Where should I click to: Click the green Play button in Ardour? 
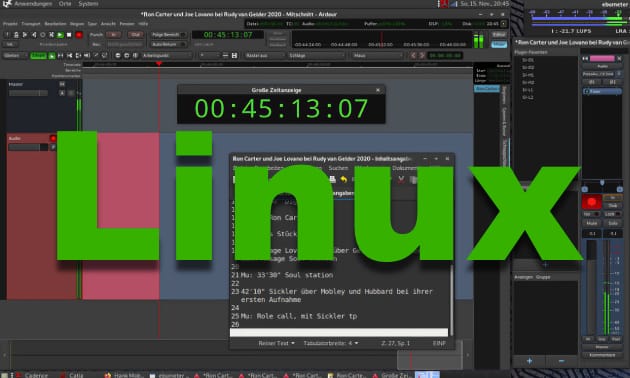pyautogui.click(x=60, y=35)
